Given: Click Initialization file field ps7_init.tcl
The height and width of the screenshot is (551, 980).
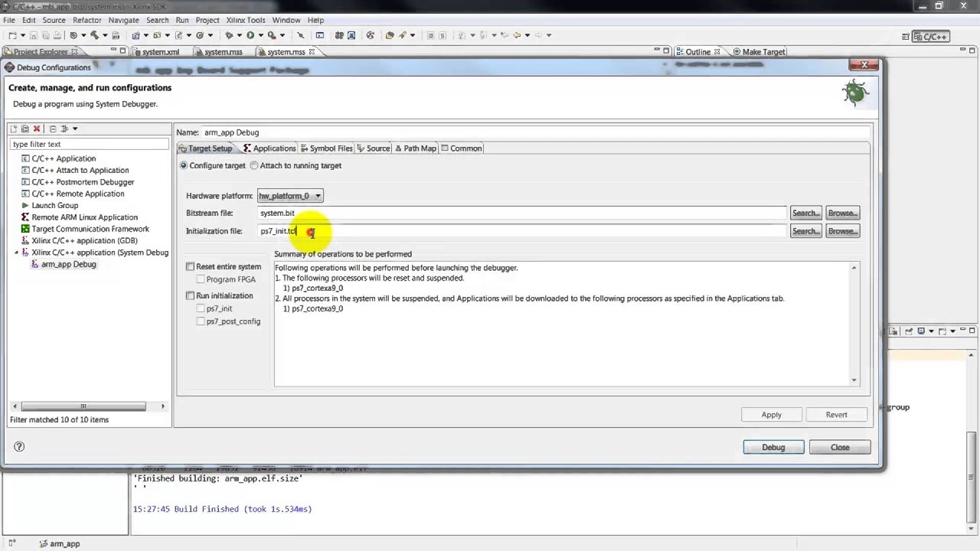Looking at the screenshot, I should [522, 231].
